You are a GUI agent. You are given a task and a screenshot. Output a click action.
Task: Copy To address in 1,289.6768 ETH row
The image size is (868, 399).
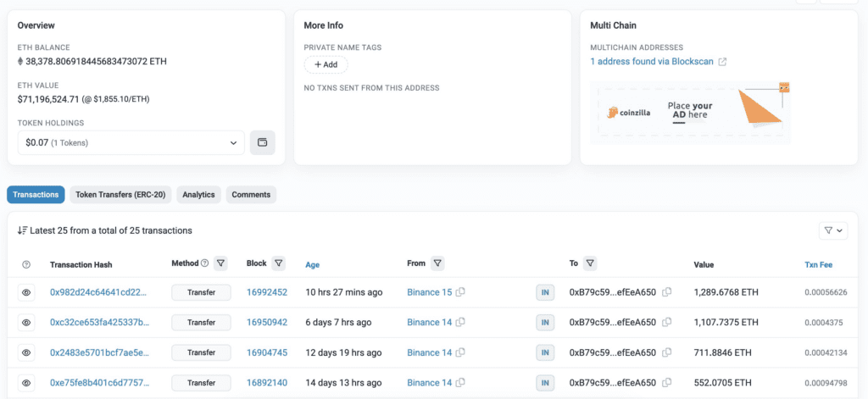(x=667, y=291)
